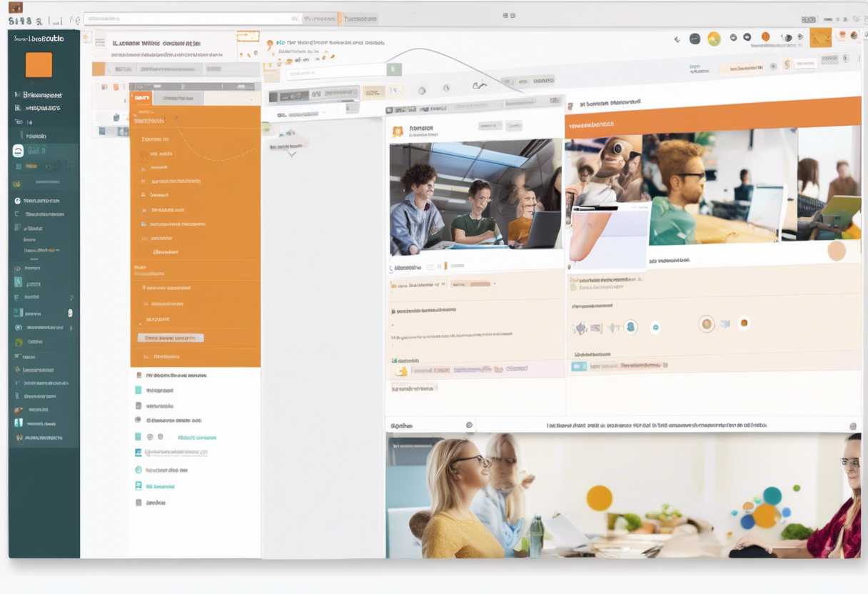
Task: Open the home icon at the sidebar top
Action: (x=16, y=94)
